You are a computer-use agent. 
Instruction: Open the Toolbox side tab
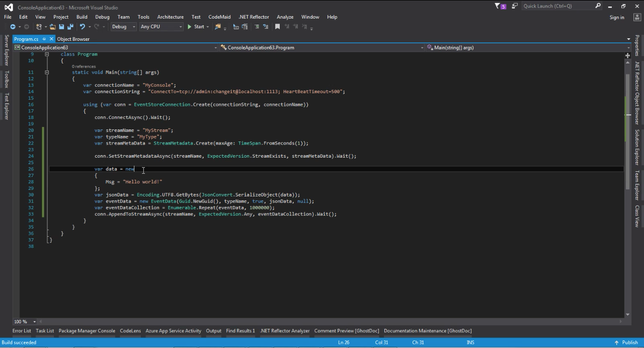(x=7, y=79)
